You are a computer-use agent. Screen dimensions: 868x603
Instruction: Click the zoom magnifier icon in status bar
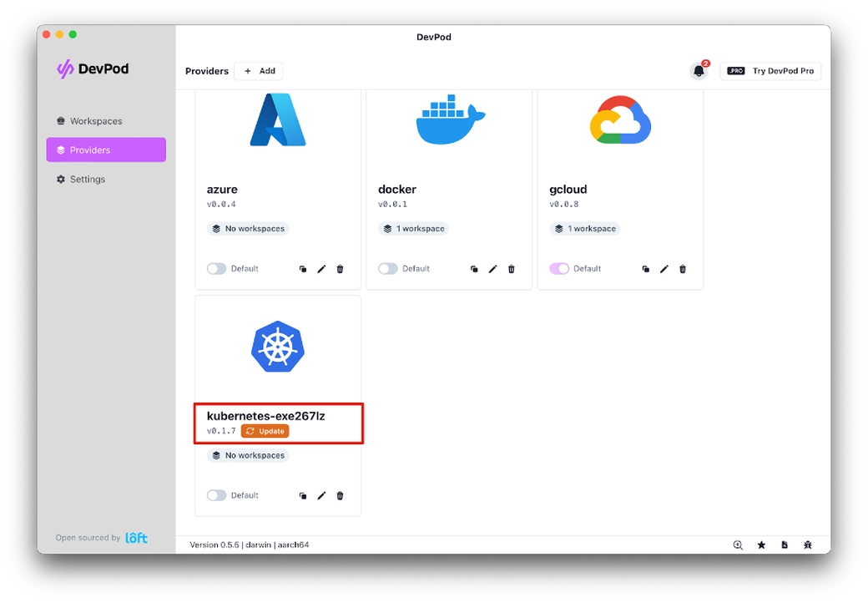click(x=738, y=545)
